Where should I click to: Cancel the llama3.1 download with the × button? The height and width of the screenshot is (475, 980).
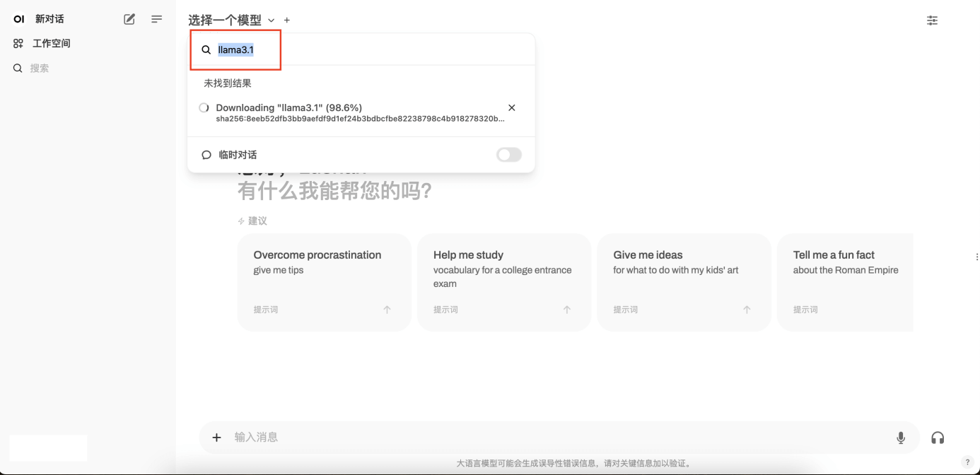point(512,108)
